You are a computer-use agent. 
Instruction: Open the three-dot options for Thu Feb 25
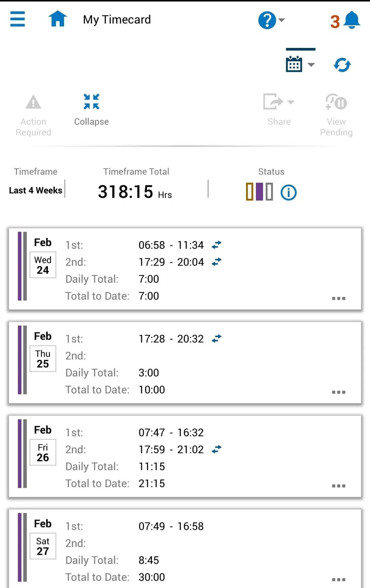coord(338,392)
